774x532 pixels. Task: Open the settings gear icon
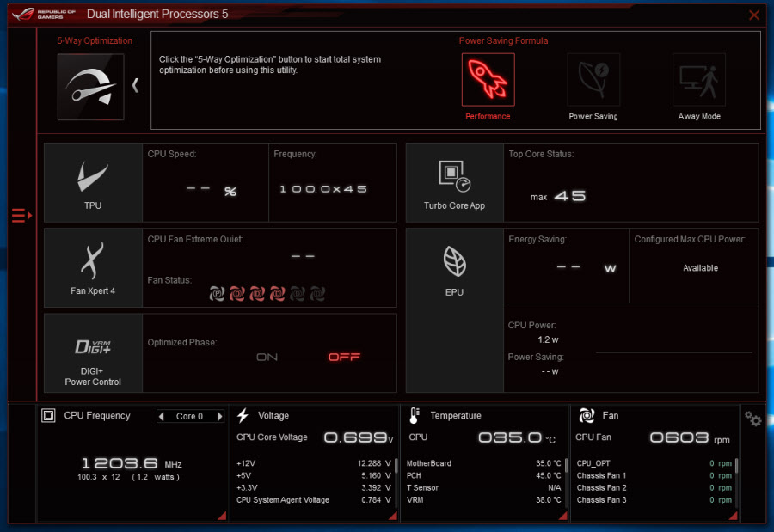[753, 419]
